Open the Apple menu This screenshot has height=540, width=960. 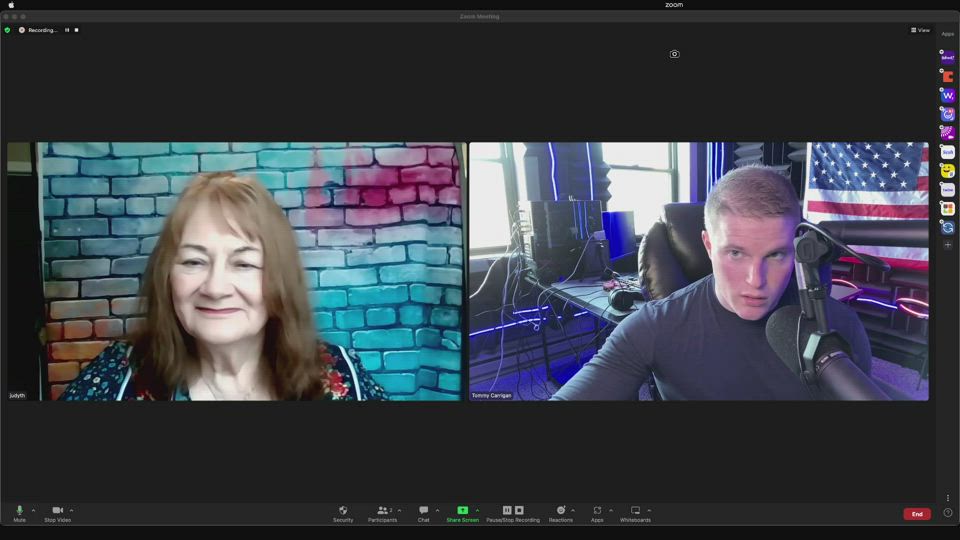coord(11,5)
